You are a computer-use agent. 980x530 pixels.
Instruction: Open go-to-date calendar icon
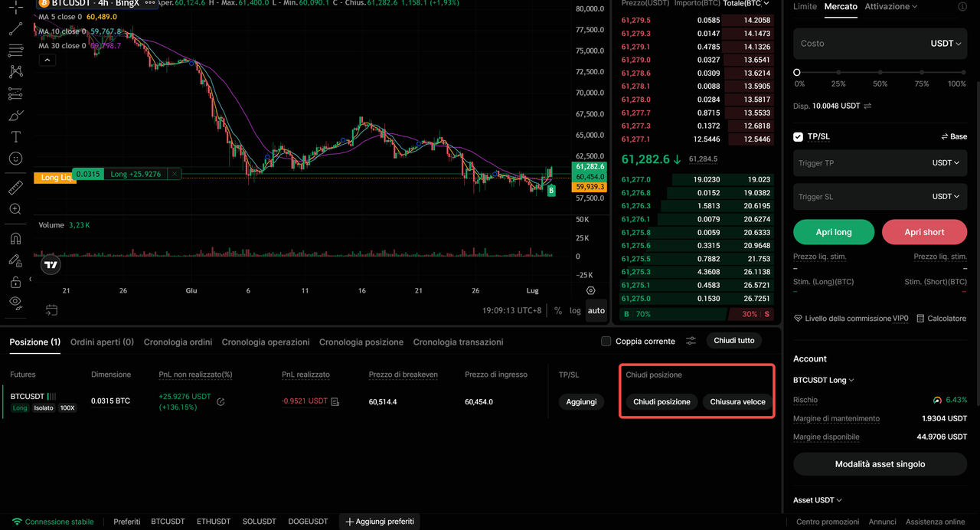click(x=51, y=310)
